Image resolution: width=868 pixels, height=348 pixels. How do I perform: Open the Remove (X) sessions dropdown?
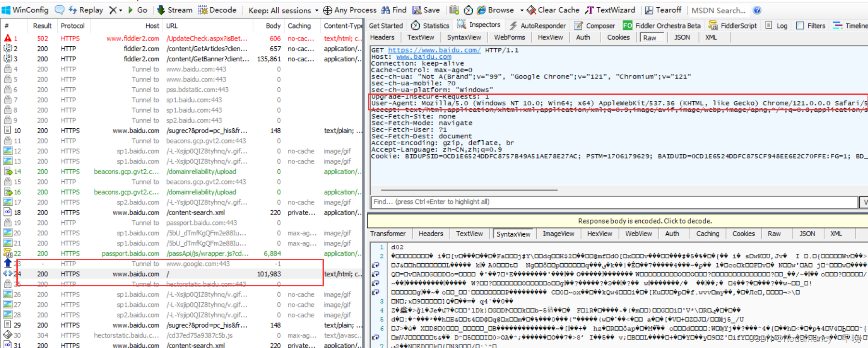(115, 10)
